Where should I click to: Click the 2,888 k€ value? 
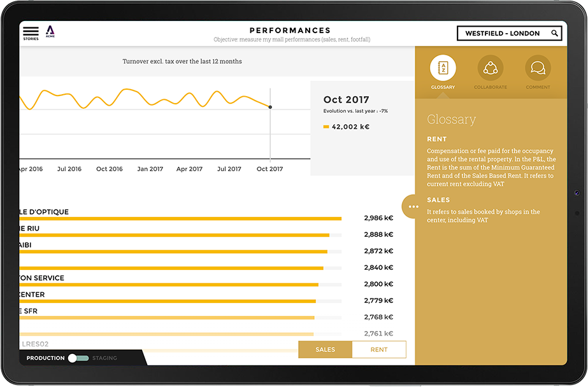click(378, 234)
